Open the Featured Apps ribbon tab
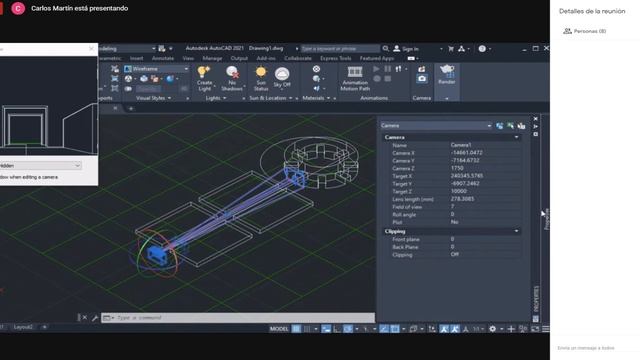This screenshot has height=360, width=640. pyautogui.click(x=377, y=58)
